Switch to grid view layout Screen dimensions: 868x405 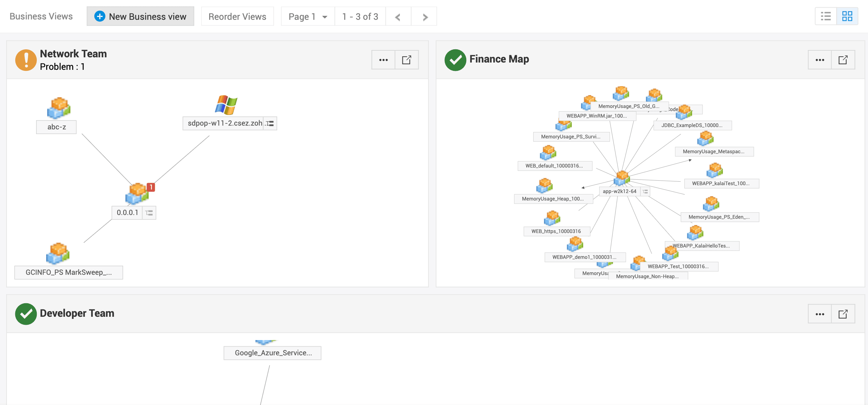[x=847, y=16]
